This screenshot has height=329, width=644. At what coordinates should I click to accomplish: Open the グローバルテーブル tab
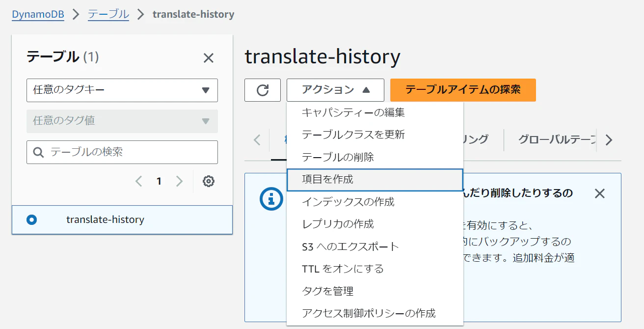pos(557,139)
